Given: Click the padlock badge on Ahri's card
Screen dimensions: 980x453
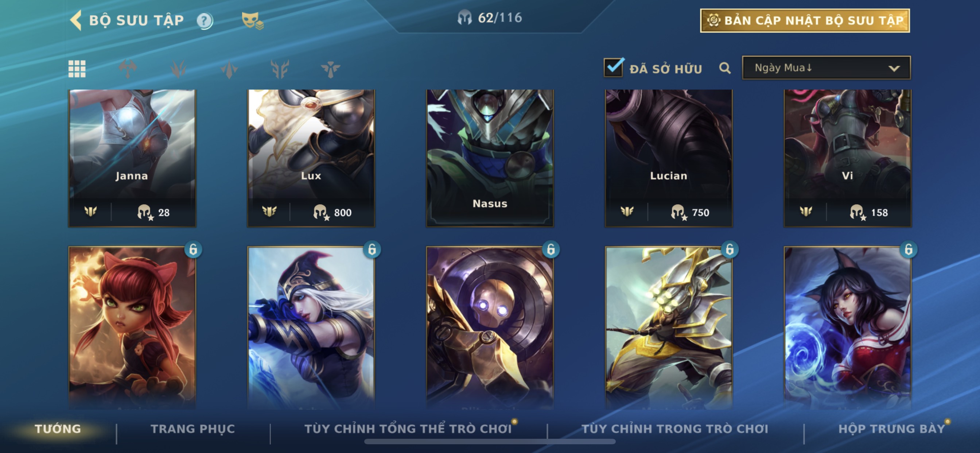Looking at the screenshot, I should [x=909, y=250].
